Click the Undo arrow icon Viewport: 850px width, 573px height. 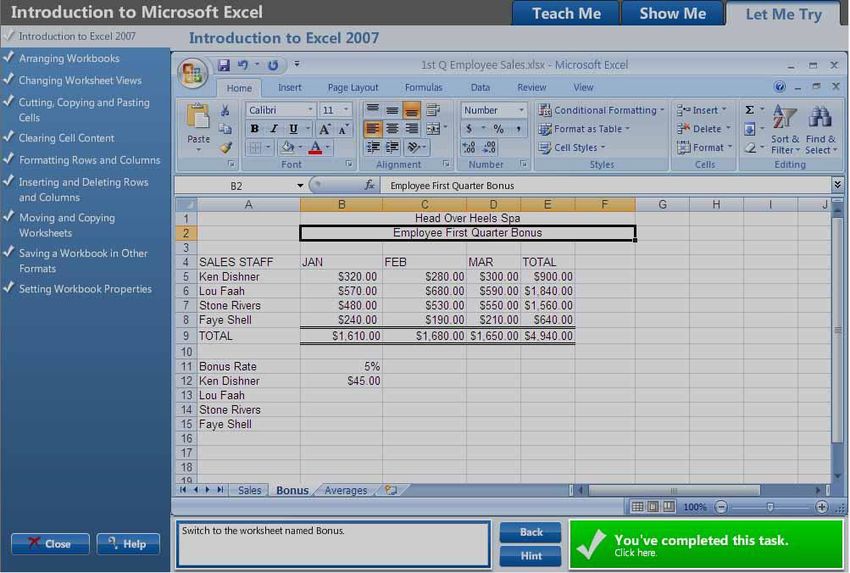[242, 66]
